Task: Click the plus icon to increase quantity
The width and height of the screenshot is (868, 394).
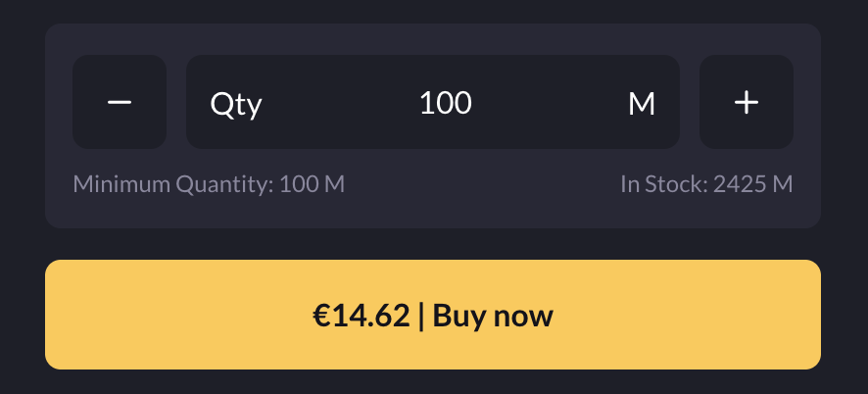Action: (747, 102)
